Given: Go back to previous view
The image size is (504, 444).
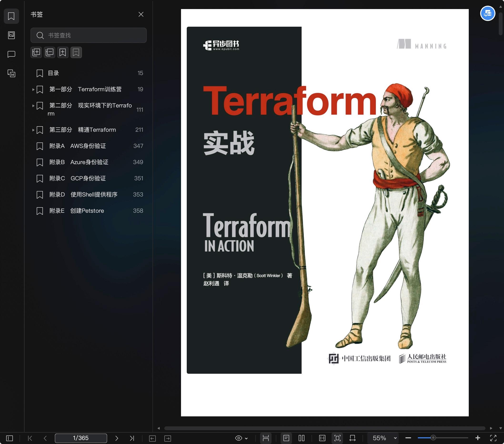Looking at the screenshot, I should click(x=152, y=438).
